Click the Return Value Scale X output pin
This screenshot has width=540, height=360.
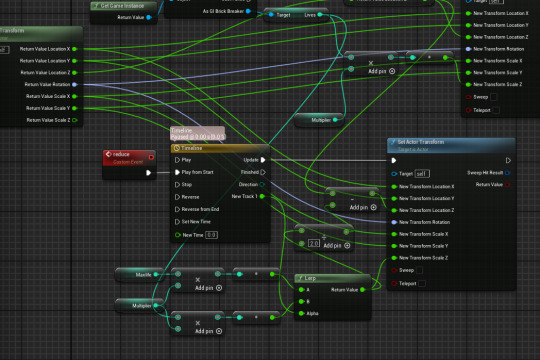tap(74, 96)
